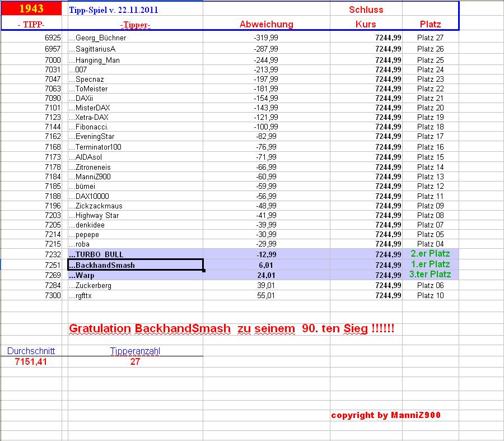Click deviation -59,99
Viewport: 504px width, 441px height.
coord(266,187)
